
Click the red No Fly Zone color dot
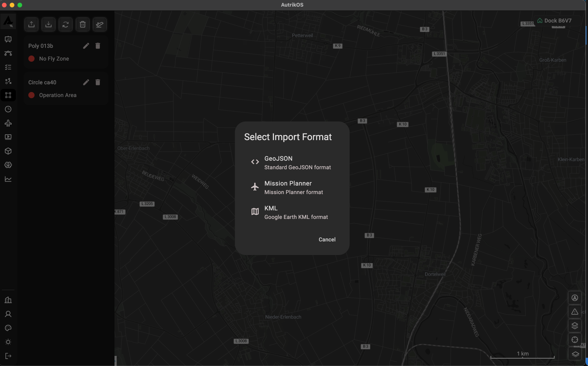[x=31, y=59]
